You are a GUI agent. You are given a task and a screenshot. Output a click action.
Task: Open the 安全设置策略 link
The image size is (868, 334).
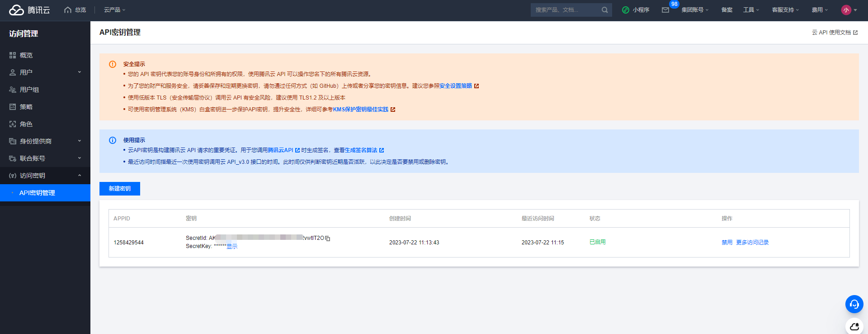click(x=456, y=86)
